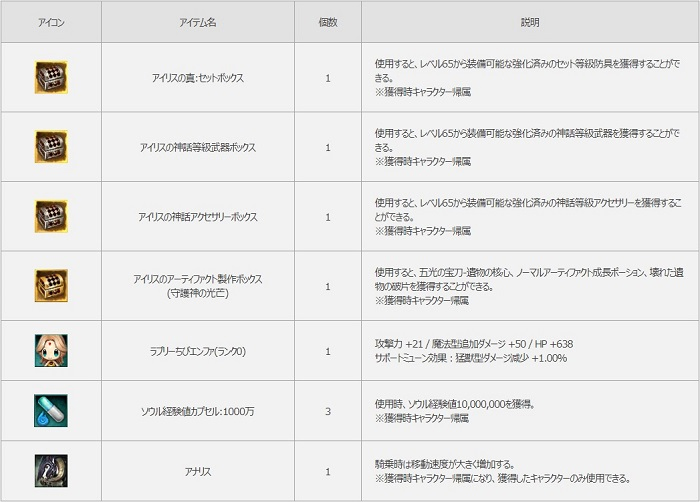Click the ラブリーちびエンファ(ランク0) item name
The height and width of the screenshot is (502, 700).
tap(197, 351)
